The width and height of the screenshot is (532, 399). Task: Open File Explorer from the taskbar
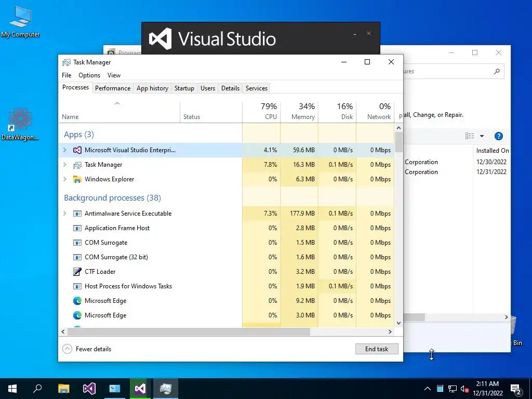[63, 389]
